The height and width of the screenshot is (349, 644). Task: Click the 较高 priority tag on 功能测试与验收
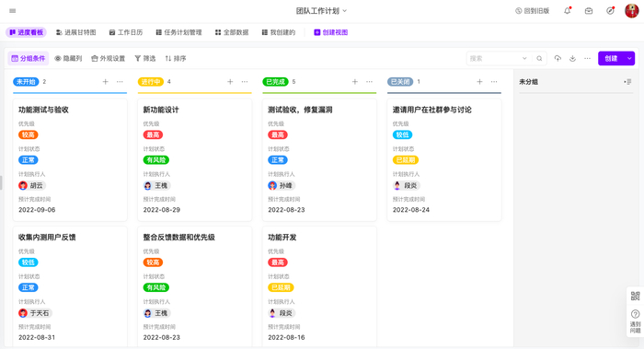point(28,134)
